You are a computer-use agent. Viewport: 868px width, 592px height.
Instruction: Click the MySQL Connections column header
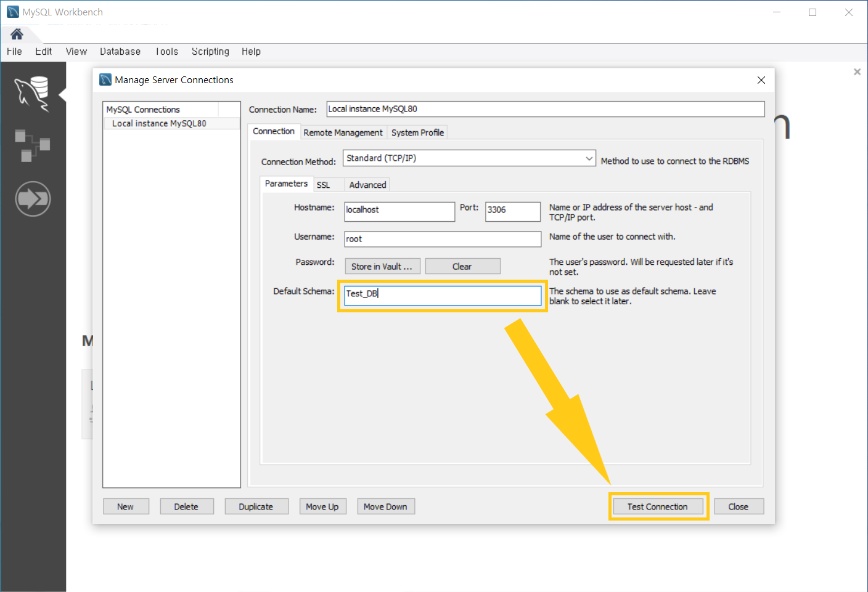click(x=161, y=110)
